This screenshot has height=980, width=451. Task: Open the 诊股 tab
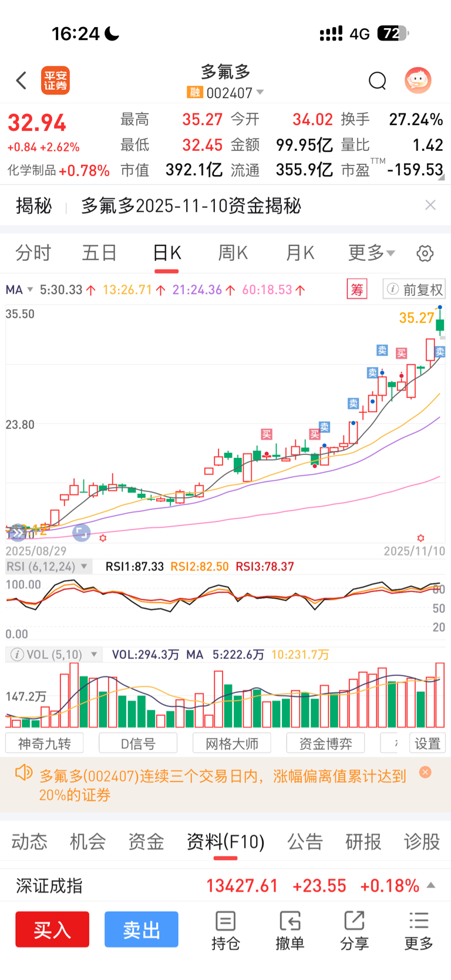coord(422,841)
